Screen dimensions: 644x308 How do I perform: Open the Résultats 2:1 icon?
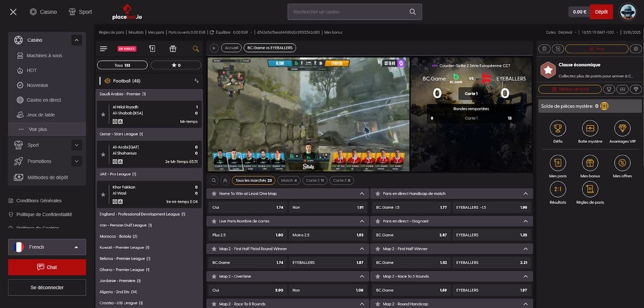(x=558, y=189)
